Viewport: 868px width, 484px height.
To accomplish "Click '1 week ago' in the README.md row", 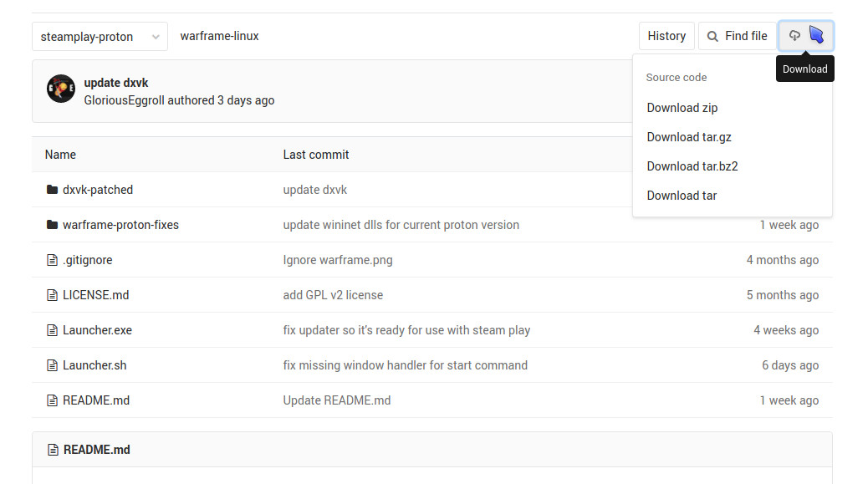I will click(x=789, y=400).
